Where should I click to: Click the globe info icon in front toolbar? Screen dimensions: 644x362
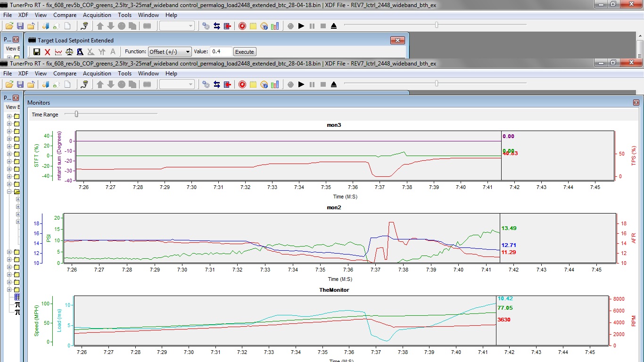tap(264, 84)
